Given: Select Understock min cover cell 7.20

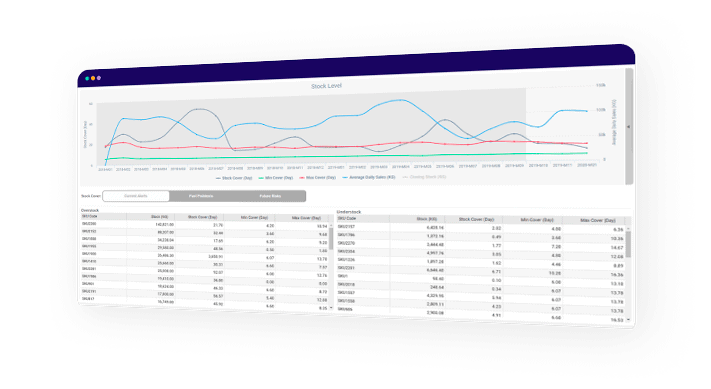Looking at the screenshot, I should (x=556, y=247).
